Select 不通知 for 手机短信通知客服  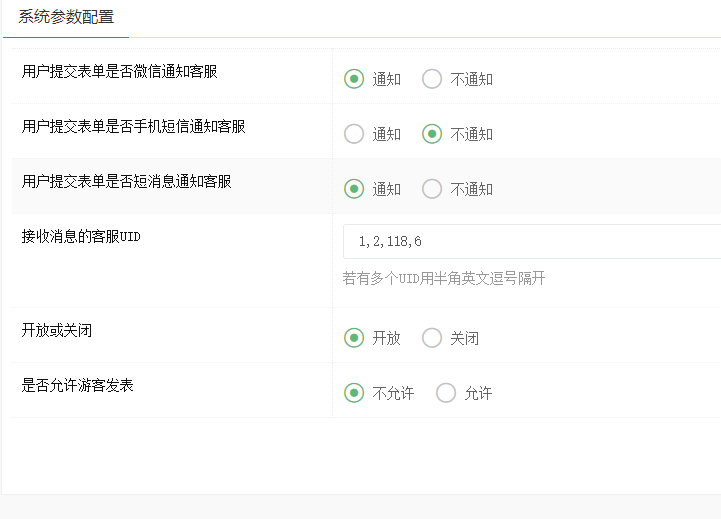[x=432, y=134]
